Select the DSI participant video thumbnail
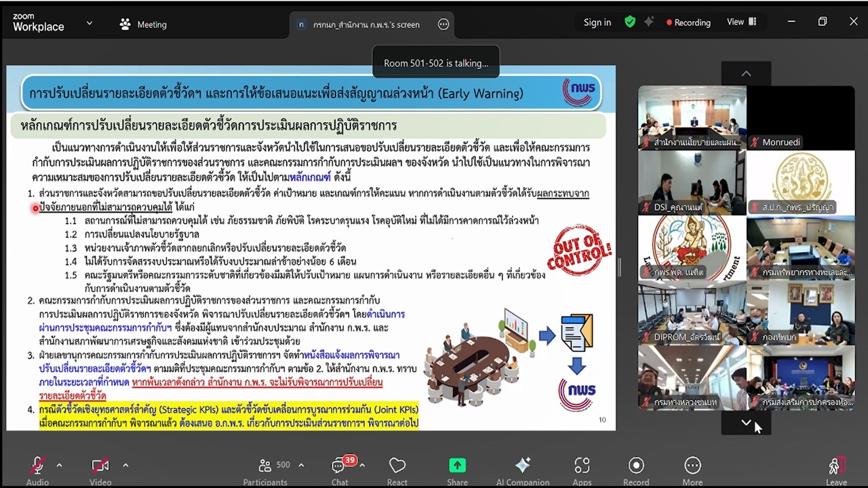Viewport: 868px width, 488px height. (692, 183)
